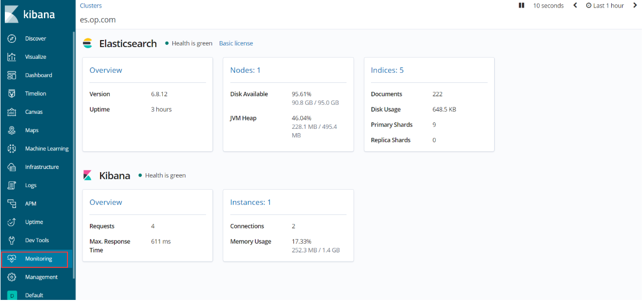Open the Nodes: 1 link
This screenshot has height=301, width=644.
point(245,70)
